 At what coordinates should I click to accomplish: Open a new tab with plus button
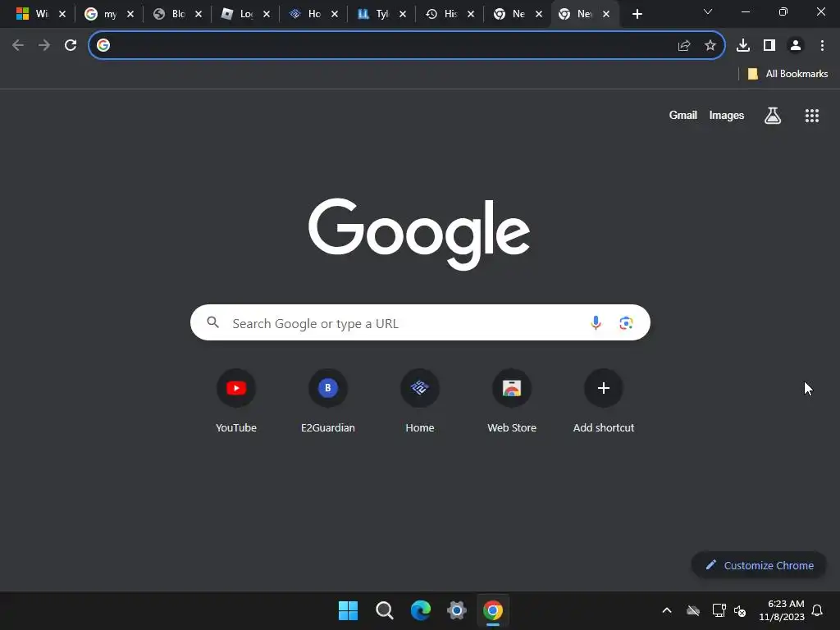pyautogui.click(x=637, y=14)
